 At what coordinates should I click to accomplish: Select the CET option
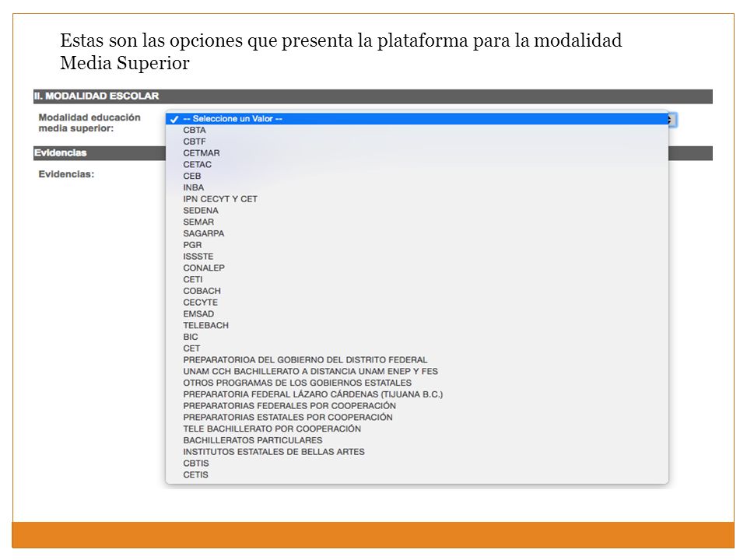pyautogui.click(x=417, y=348)
